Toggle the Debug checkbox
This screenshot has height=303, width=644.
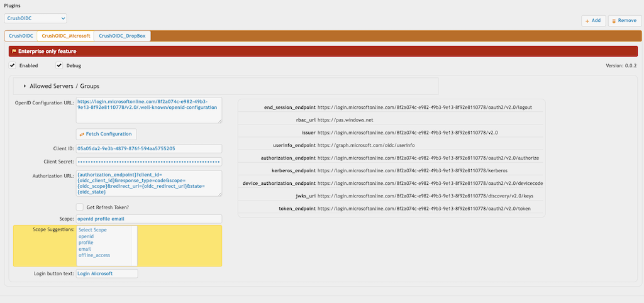click(x=59, y=65)
